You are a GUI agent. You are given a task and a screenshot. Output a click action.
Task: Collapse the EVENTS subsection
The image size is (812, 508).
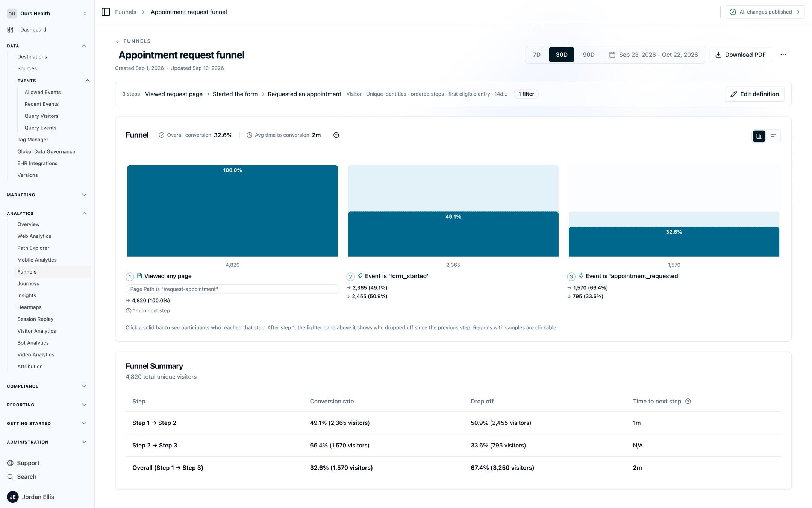88,81
